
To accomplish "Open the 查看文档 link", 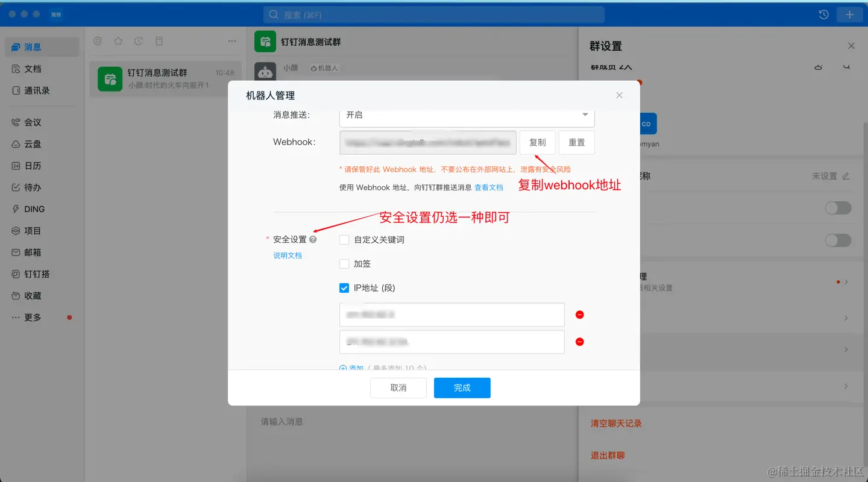I will point(489,187).
